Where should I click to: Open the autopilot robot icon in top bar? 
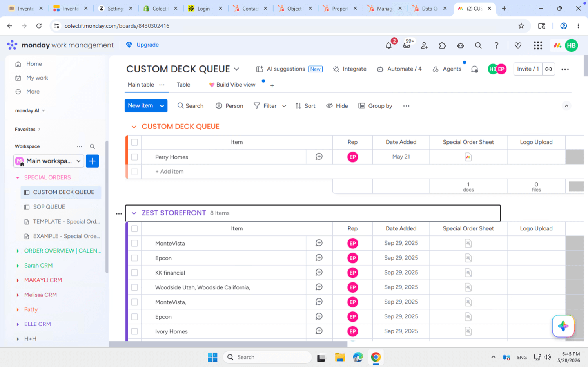click(460, 45)
